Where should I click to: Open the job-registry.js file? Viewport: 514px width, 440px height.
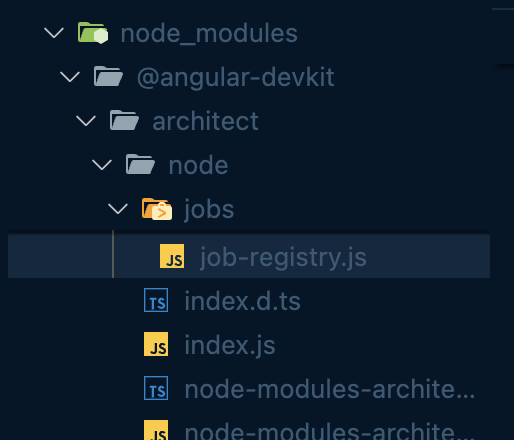pyautogui.click(x=283, y=257)
